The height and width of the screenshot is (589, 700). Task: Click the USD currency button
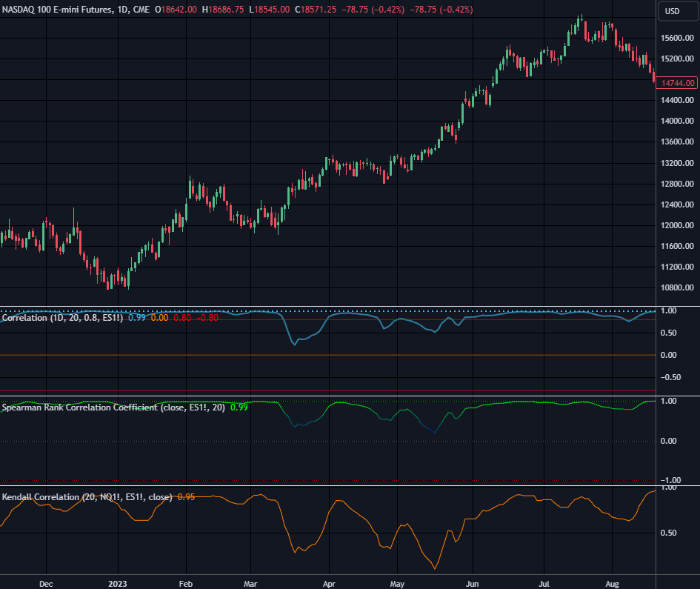[x=678, y=11]
